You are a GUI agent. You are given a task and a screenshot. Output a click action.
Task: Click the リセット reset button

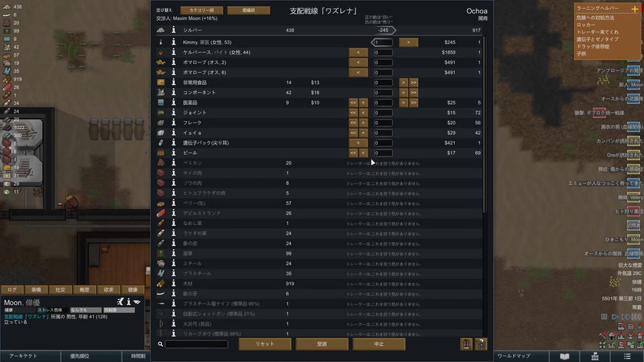[x=265, y=344]
